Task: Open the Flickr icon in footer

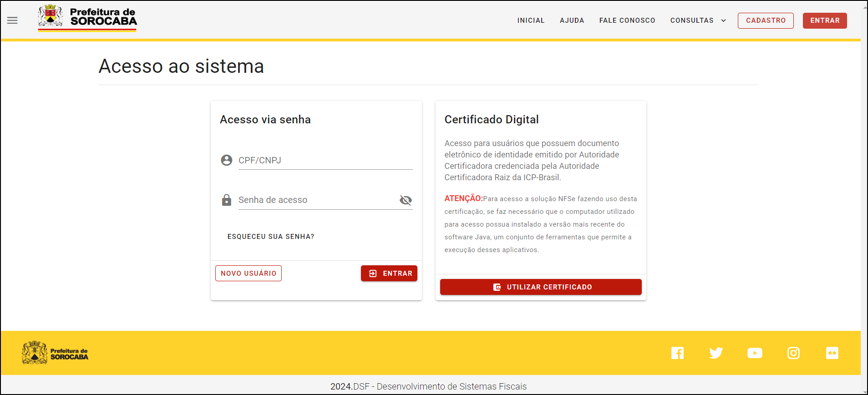Action: pos(832,353)
